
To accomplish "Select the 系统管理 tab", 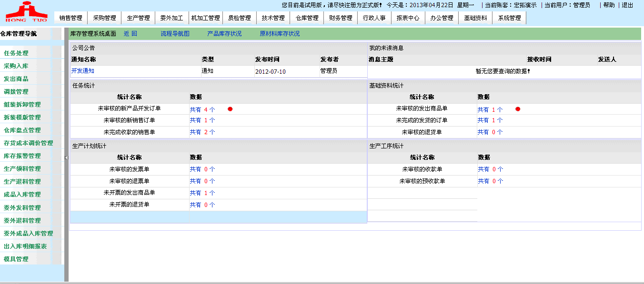I will pos(509,18).
